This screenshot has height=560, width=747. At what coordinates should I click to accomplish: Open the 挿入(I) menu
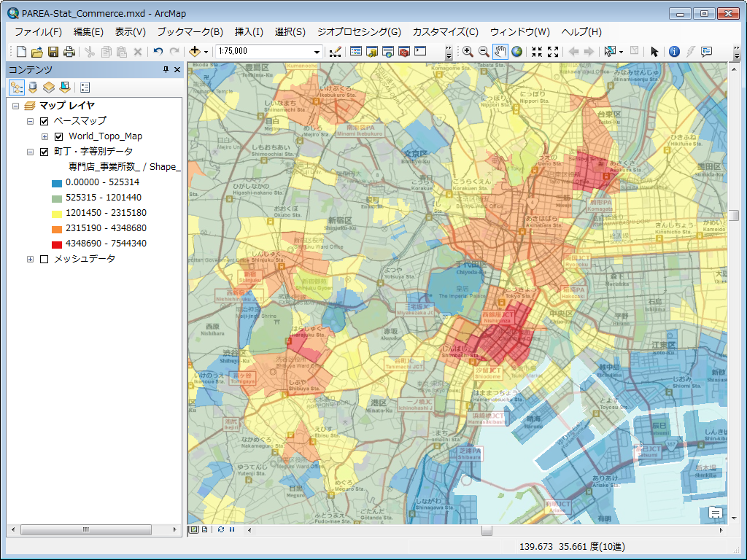(x=249, y=32)
